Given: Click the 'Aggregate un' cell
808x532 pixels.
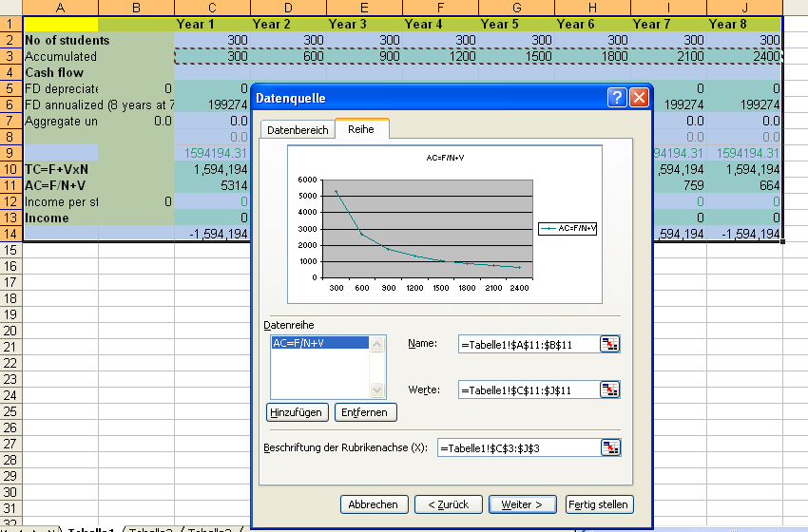Looking at the screenshot, I should 60,121.
